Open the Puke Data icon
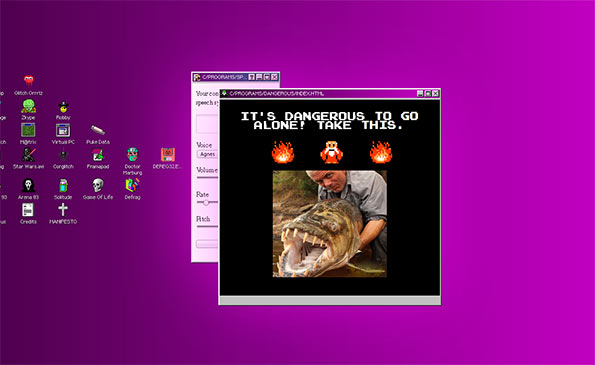595x365 pixels. point(98,130)
